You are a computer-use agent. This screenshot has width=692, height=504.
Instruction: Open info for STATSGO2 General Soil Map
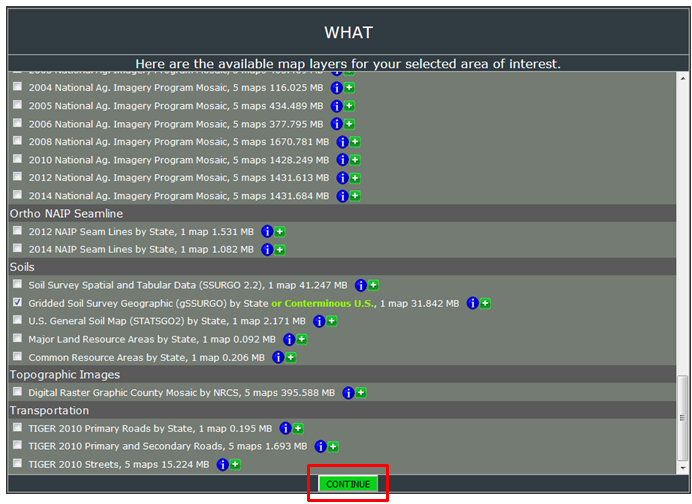pyautogui.click(x=319, y=321)
